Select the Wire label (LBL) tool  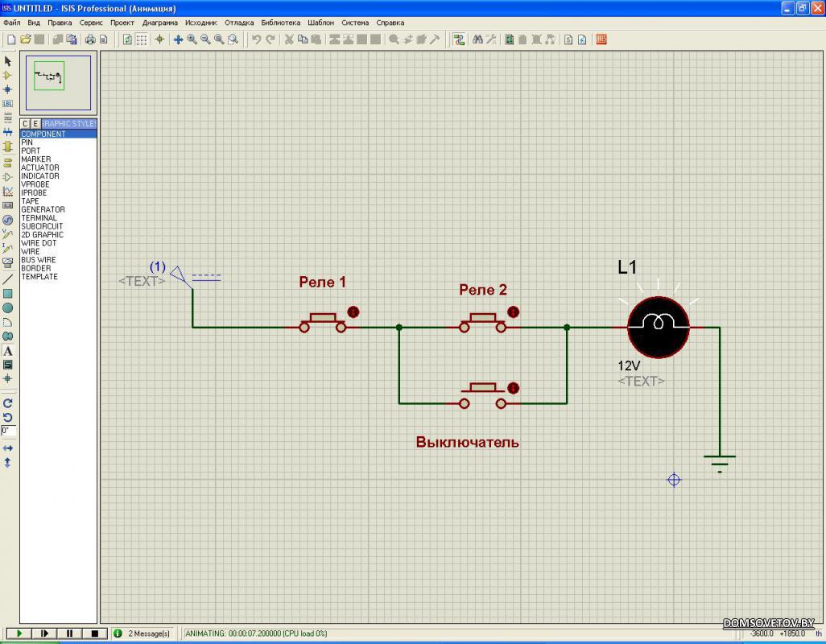pyautogui.click(x=7, y=104)
